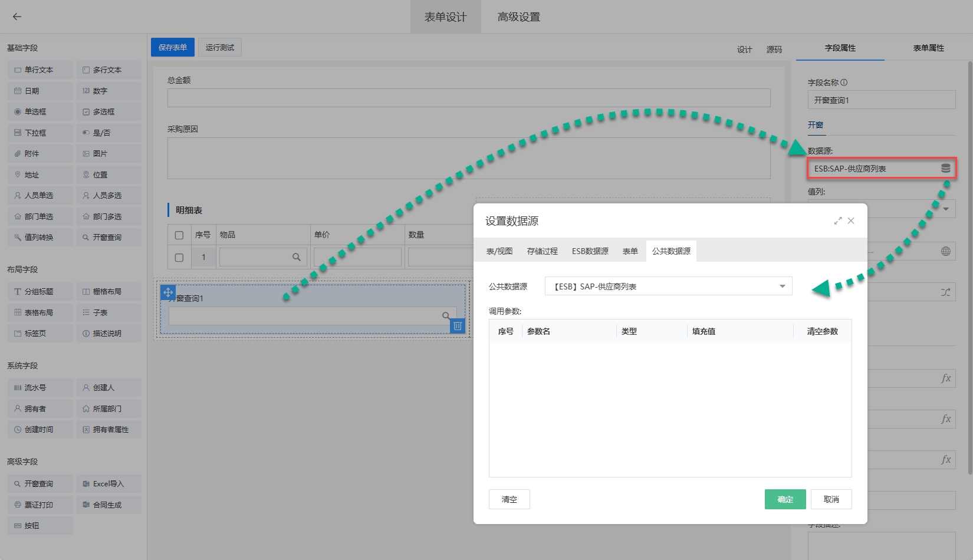Open the 公共数据源 dropdown
Image resolution: width=973 pixels, height=560 pixels.
click(668, 286)
